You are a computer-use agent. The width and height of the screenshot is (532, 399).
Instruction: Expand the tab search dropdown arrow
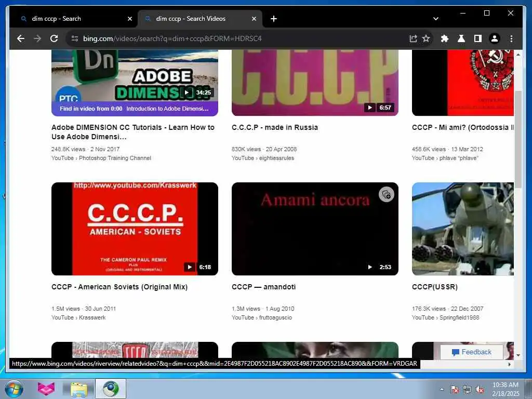[436, 19]
